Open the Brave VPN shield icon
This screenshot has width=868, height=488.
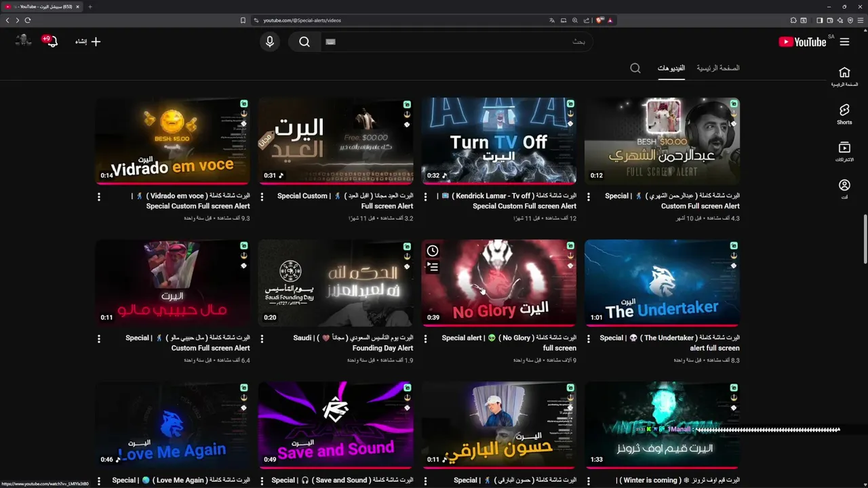850,20
